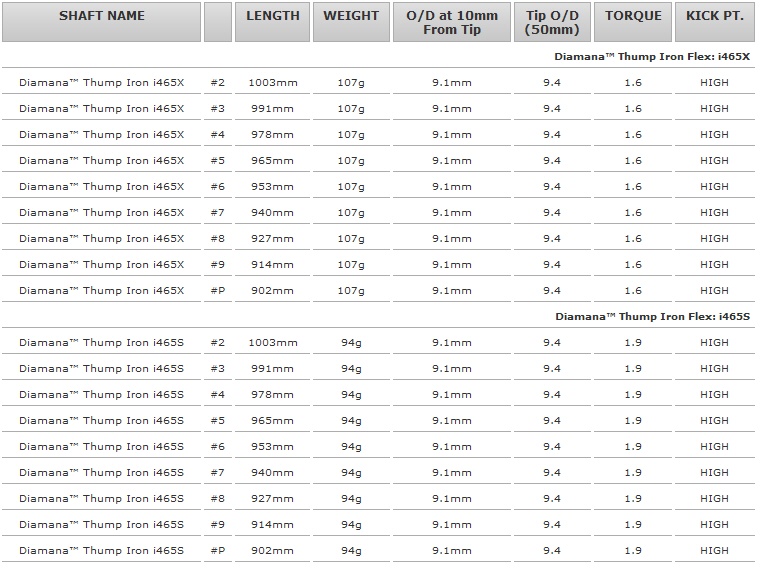Click the O/D at 10mm From Tip header
The width and height of the screenshot is (763, 568).
[x=452, y=22]
